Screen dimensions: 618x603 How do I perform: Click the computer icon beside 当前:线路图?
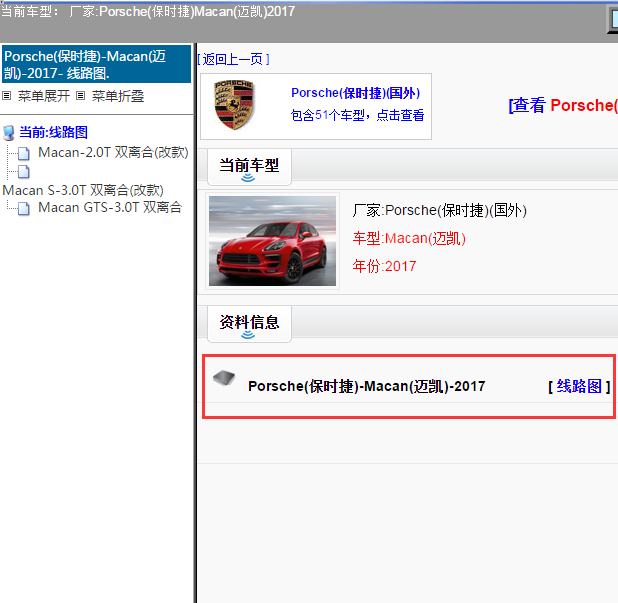(9, 133)
